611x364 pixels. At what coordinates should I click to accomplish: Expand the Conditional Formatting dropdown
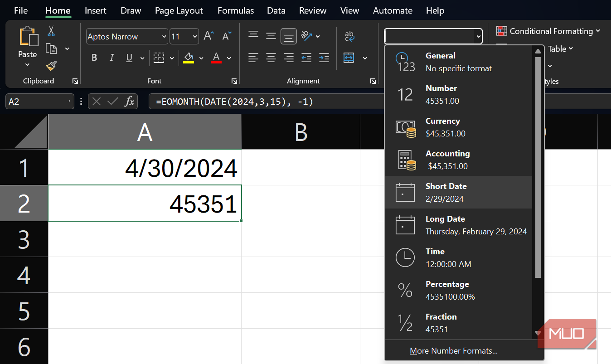tap(548, 31)
